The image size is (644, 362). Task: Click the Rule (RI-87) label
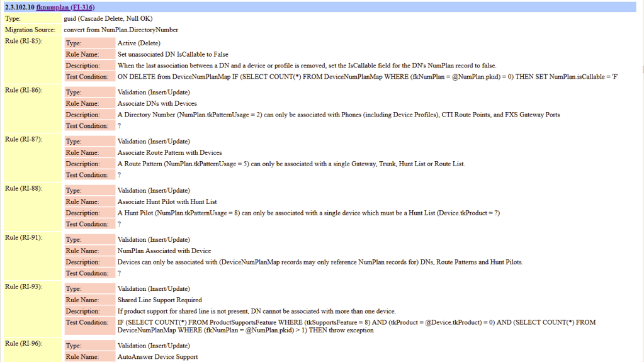[x=24, y=140]
